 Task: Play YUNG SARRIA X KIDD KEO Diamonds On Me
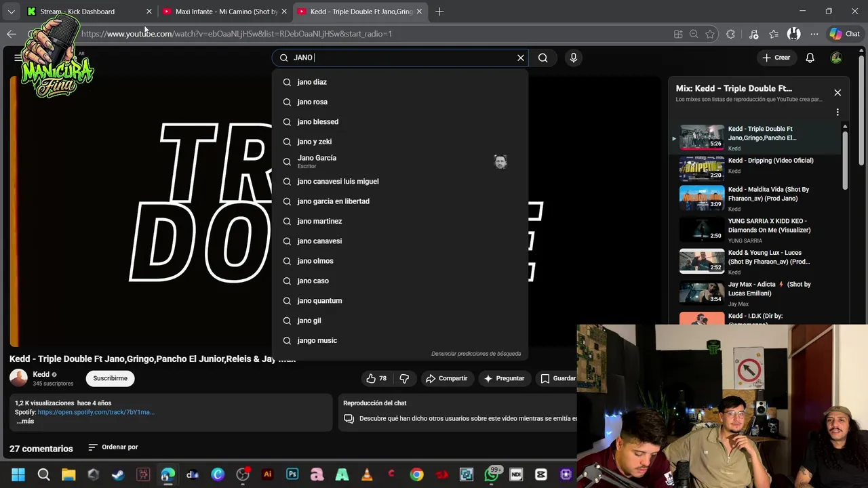click(759, 230)
